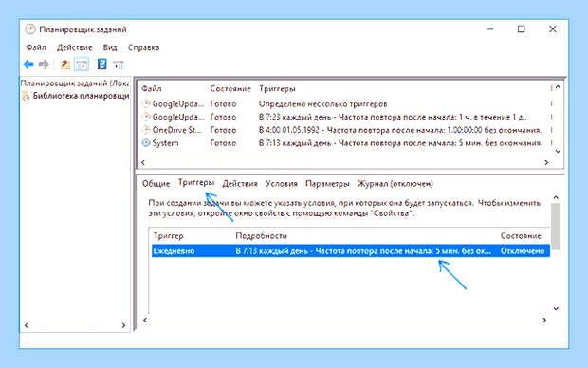Click the Библиотека планировщика folder icon
The height and width of the screenshot is (368, 588).
26,96
